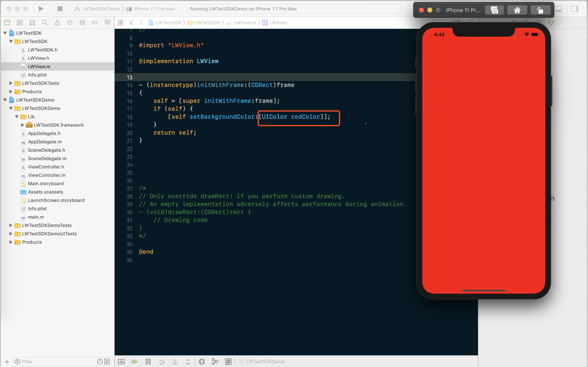Open the Find navigator magnifier icon
588x367 pixels.
point(44,23)
